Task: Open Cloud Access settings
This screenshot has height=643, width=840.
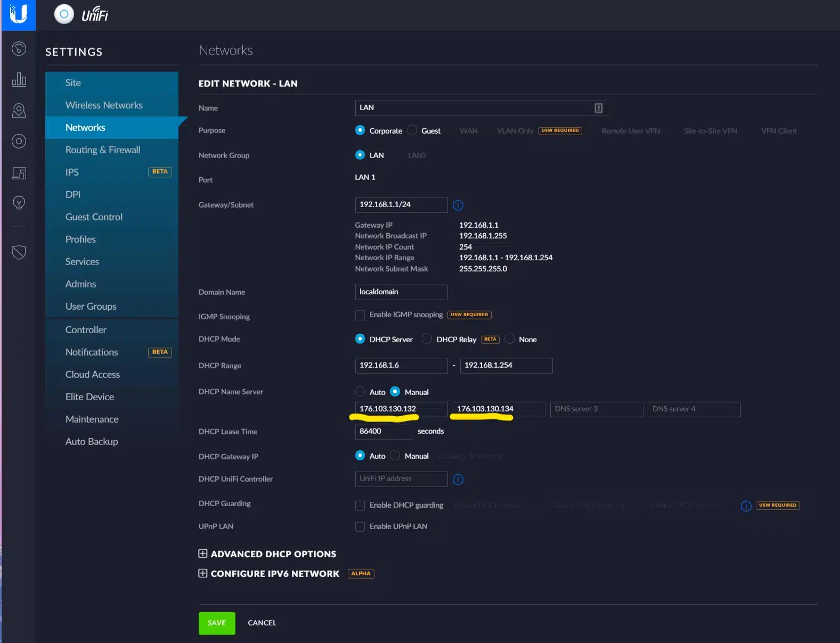Action: tap(112, 375)
